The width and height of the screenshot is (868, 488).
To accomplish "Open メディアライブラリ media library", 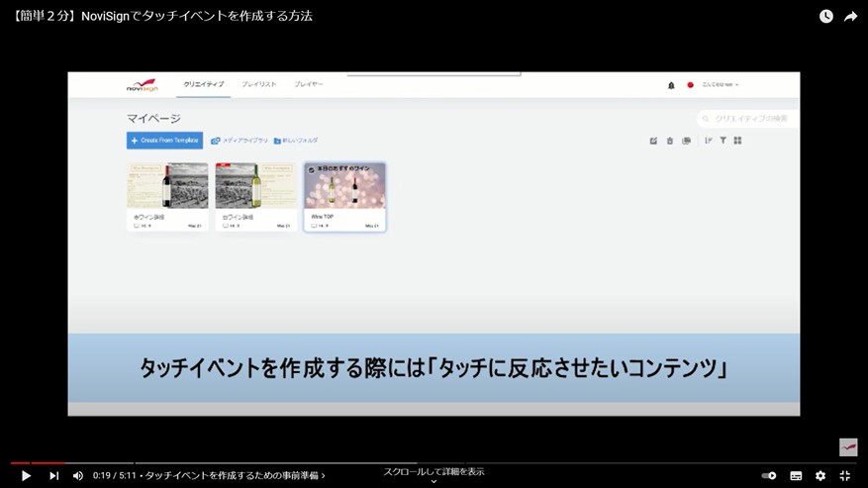I will coord(240,141).
